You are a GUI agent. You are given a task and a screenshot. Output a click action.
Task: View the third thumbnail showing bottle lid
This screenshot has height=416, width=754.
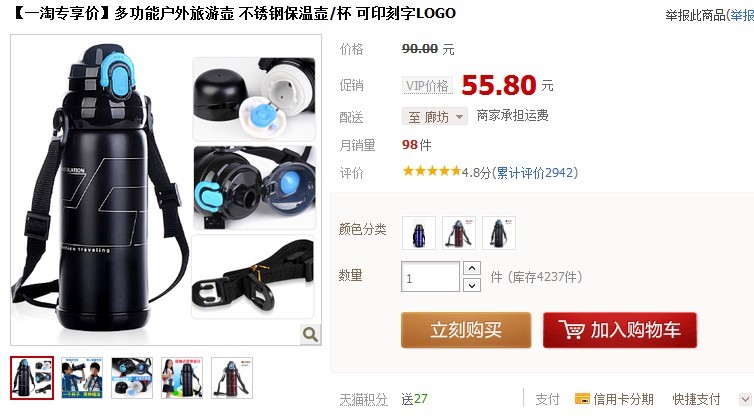[132, 378]
